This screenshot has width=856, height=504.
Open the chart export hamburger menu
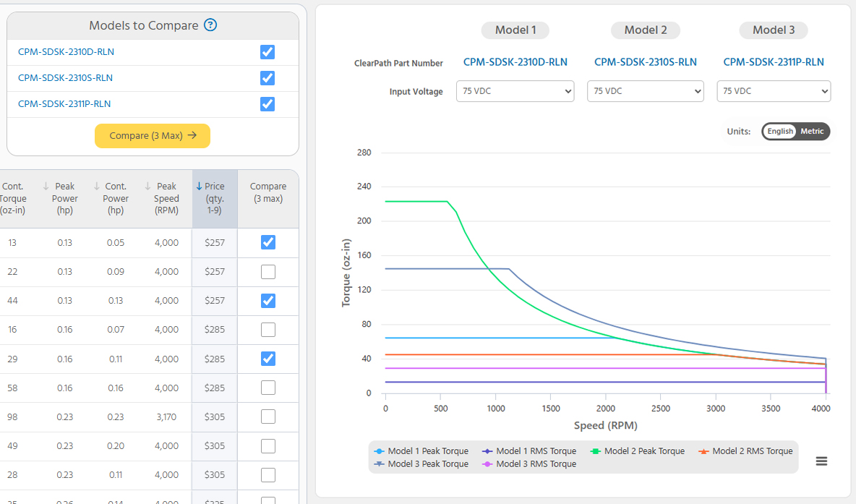tap(822, 461)
